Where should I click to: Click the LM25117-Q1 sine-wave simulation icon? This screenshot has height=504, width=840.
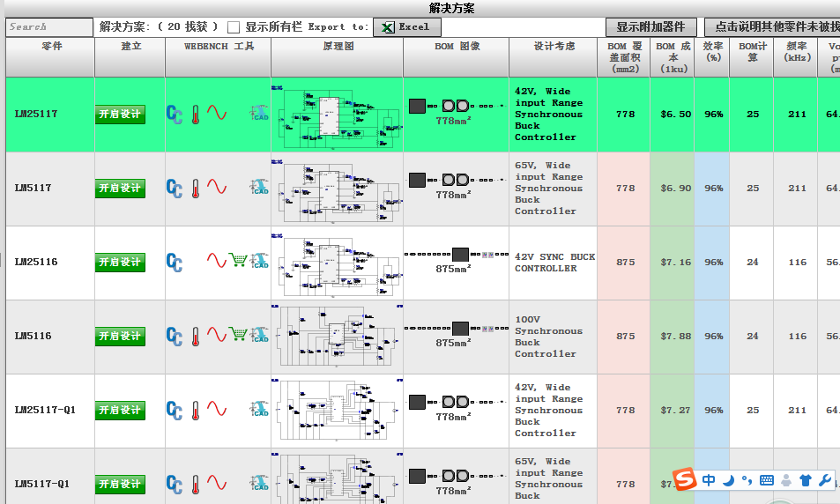(217, 408)
